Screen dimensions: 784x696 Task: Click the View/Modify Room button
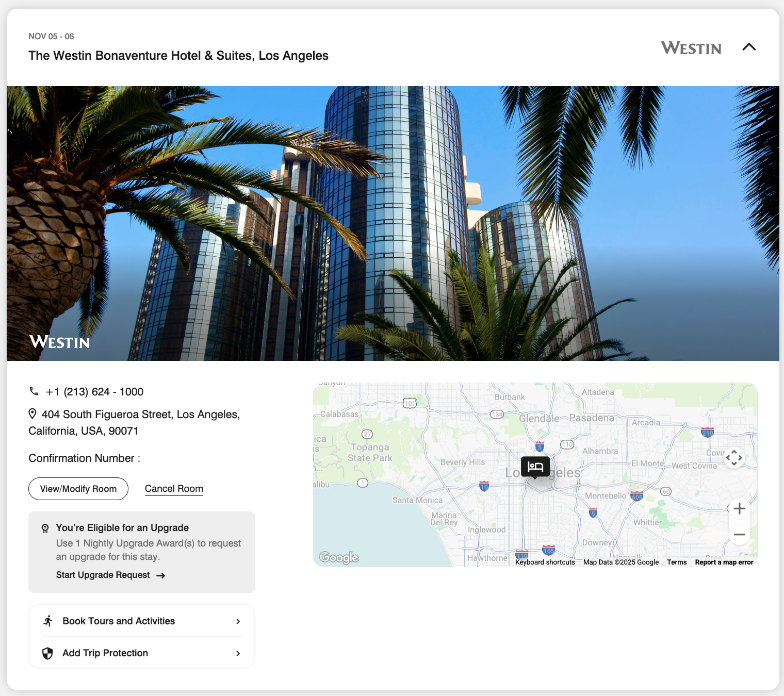click(x=78, y=489)
